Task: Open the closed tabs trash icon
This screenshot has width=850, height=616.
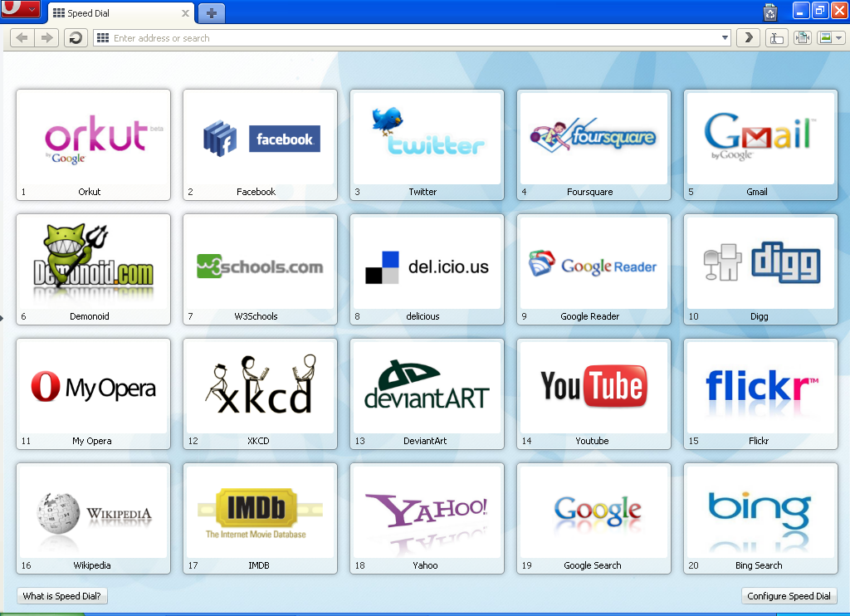Action: point(770,12)
